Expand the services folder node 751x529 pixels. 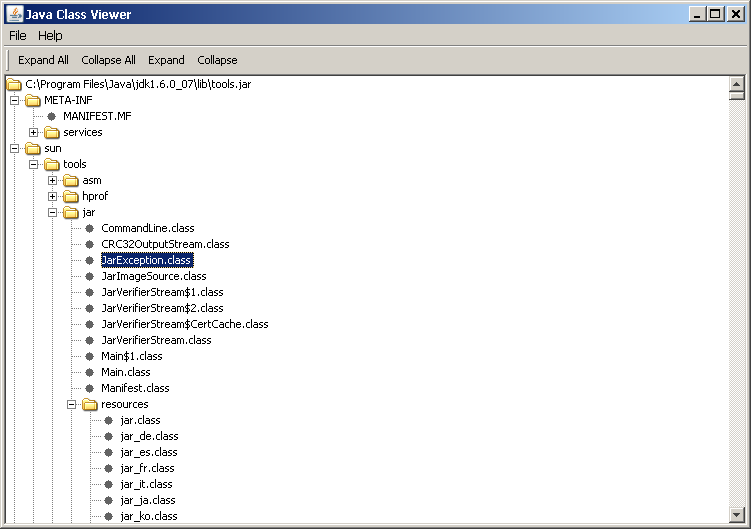[34, 132]
